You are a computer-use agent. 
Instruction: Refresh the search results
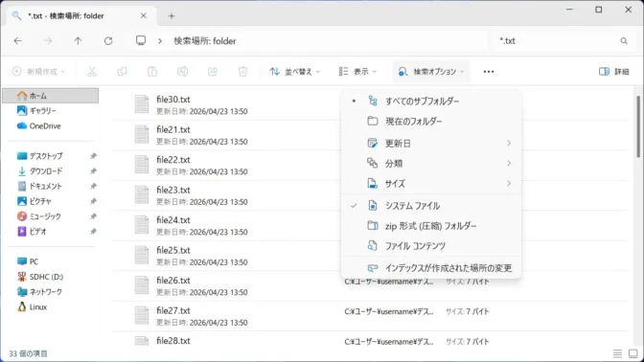[x=108, y=40]
